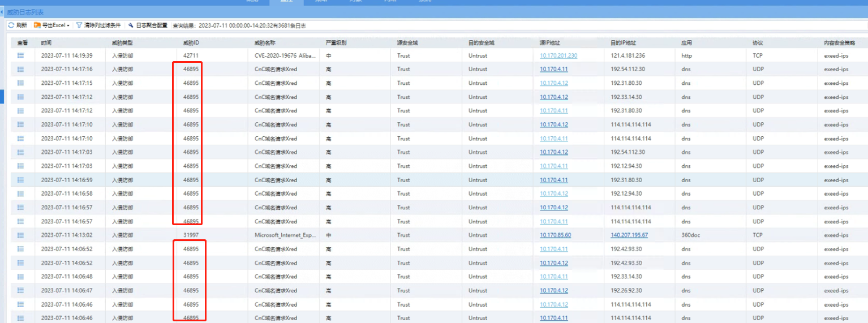Image resolution: width=868 pixels, height=323 pixels.
Task: Open view icon for 14:06:47 log row
Action: click(x=20, y=291)
